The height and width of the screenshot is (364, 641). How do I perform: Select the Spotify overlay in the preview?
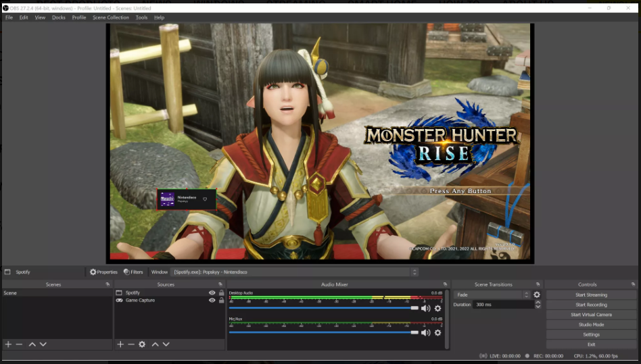click(187, 199)
